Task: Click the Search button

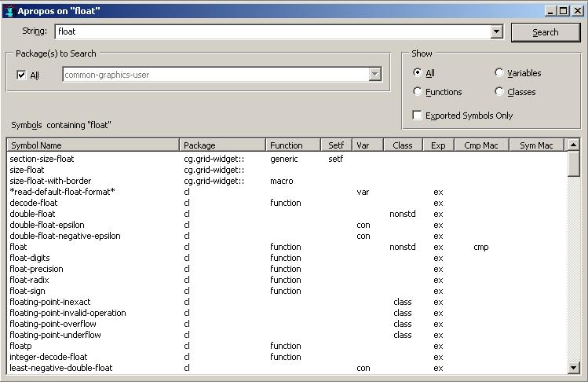Action: tap(545, 32)
